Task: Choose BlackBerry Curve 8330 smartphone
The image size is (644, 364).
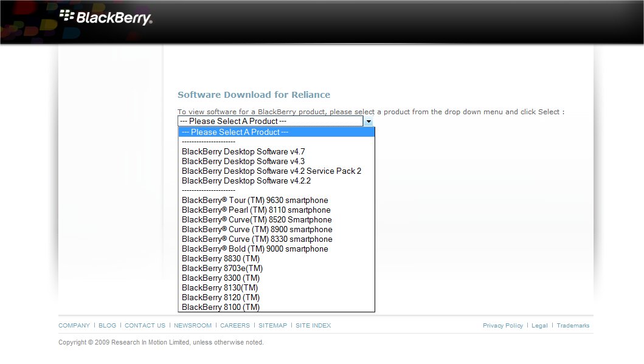Action: (277, 239)
